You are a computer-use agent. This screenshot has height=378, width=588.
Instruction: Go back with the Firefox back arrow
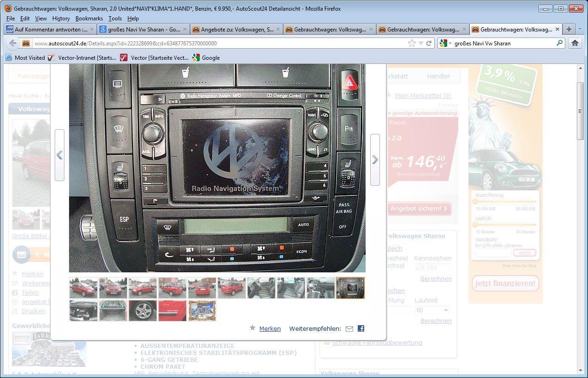tap(13, 43)
